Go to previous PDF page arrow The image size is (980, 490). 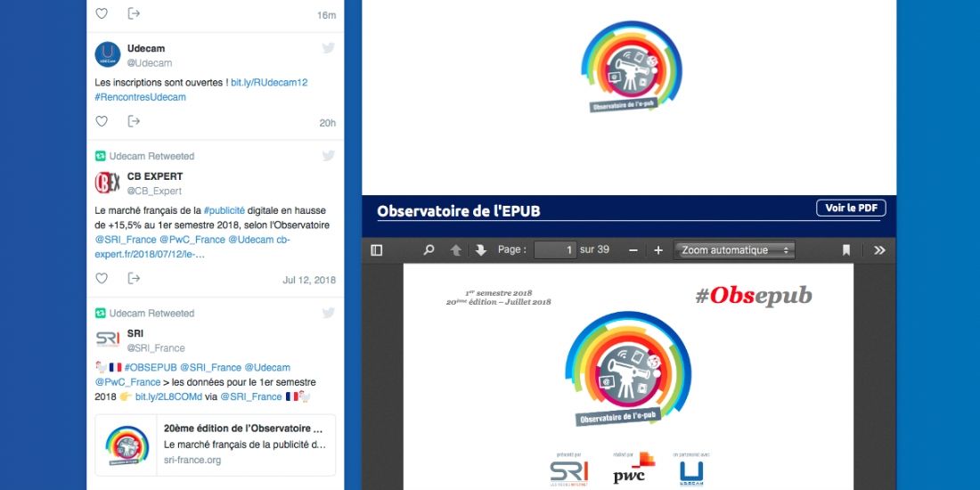[455, 250]
